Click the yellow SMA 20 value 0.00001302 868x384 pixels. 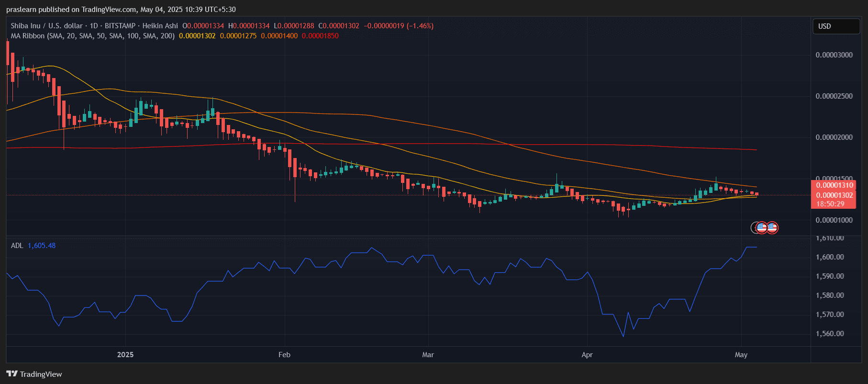[197, 36]
